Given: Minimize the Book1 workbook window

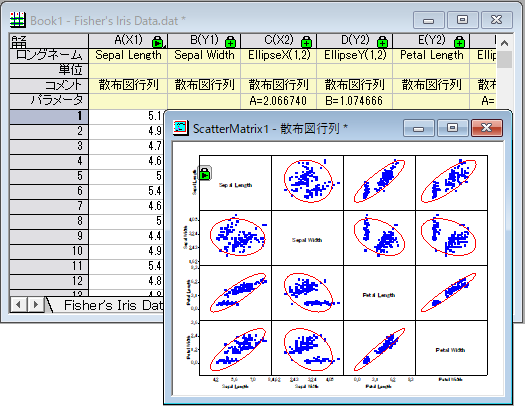Looking at the screenshot, I should [429, 20].
